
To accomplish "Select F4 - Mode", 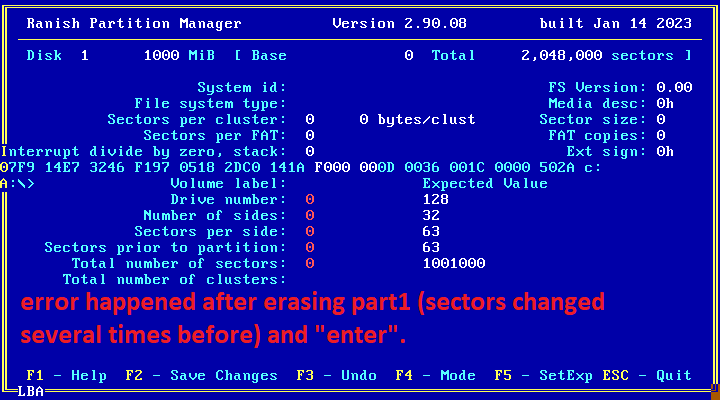I will coord(435,376).
